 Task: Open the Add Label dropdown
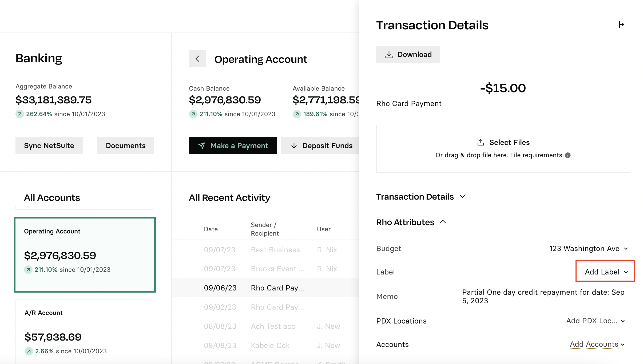pos(605,272)
